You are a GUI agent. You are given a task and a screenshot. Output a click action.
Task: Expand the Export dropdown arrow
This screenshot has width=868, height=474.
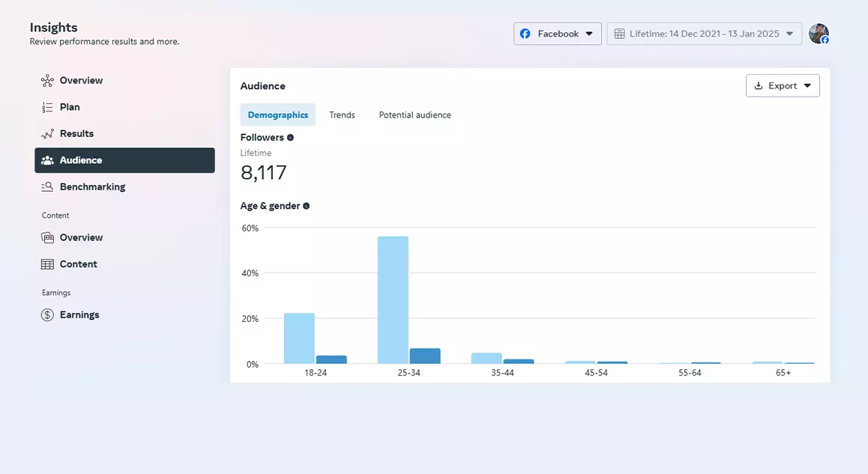click(807, 85)
